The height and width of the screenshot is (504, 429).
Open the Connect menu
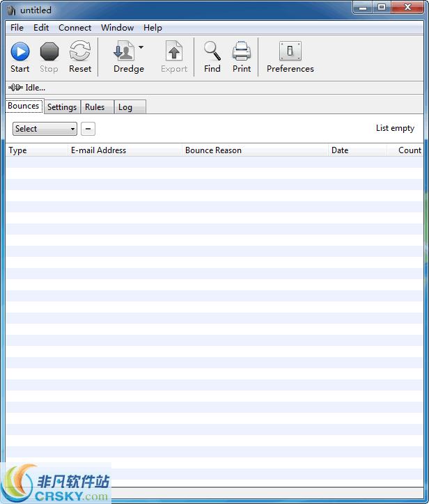pos(75,28)
